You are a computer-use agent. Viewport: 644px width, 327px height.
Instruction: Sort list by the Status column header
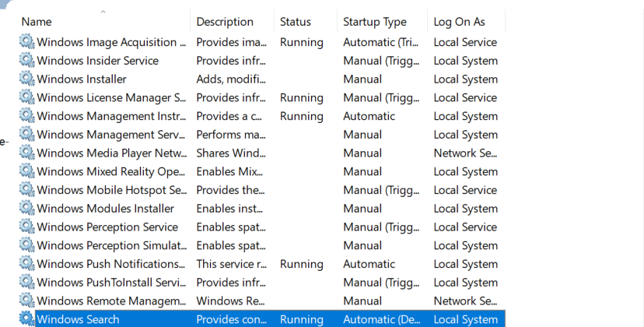point(296,22)
